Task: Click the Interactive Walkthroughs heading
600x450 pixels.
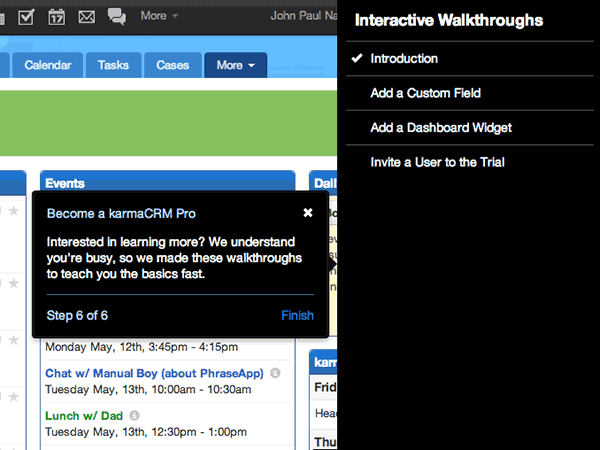Action: pyautogui.click(x=449, y=20)
